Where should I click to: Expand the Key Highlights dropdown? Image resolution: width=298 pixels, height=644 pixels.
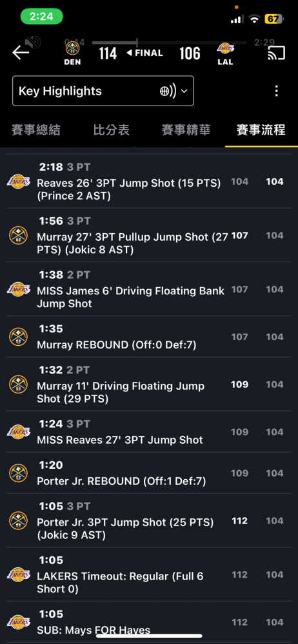pos(103,91)
